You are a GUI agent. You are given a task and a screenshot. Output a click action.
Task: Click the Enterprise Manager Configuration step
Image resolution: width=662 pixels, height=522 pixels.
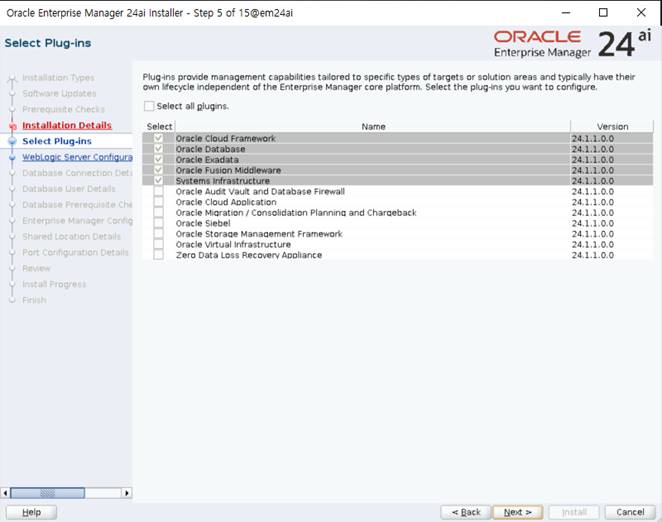[77, 221]
